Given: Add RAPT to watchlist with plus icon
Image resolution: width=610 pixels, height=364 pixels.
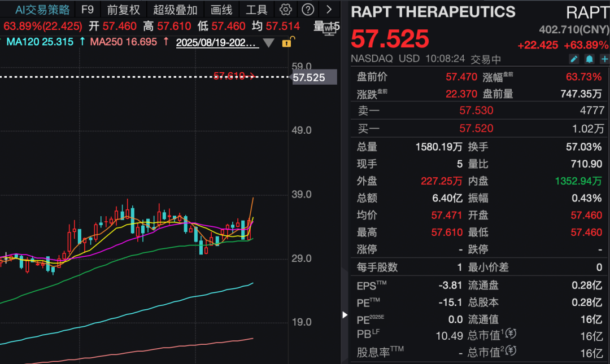Looking at the screenshot, I should [604, 59].
